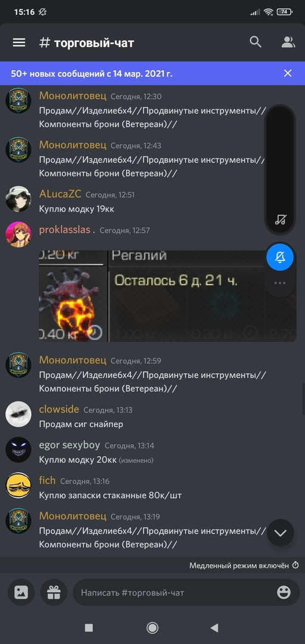Image resolution: width=305 pixels, height=644 pixels.
Task: Open proklasslas artifact image attachment
Action: [167, 296]
